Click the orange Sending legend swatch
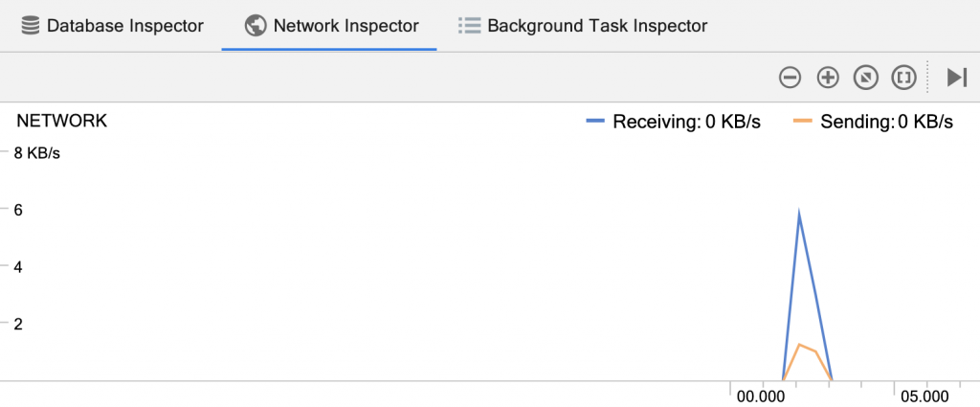Viewport: 980px width, 407px height. pos(803,122)
